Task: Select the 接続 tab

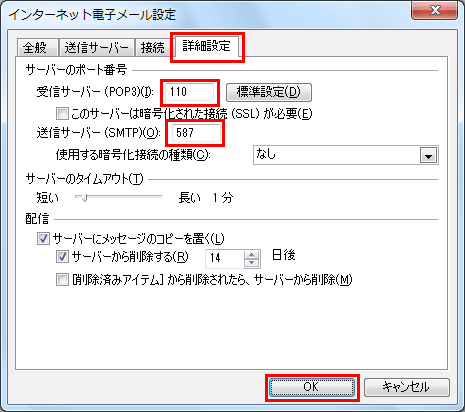Action: pos(153,47)
